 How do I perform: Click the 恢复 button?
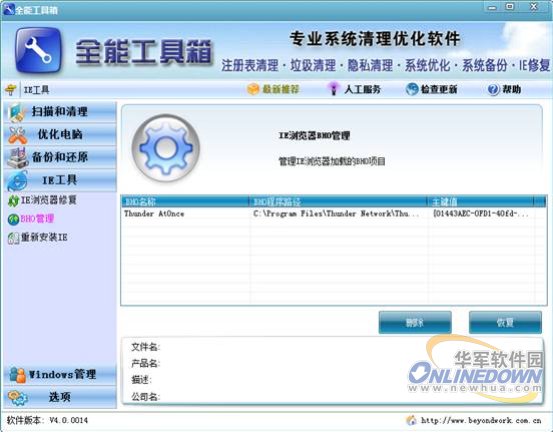pyautogui.click(x=505, y=322)
